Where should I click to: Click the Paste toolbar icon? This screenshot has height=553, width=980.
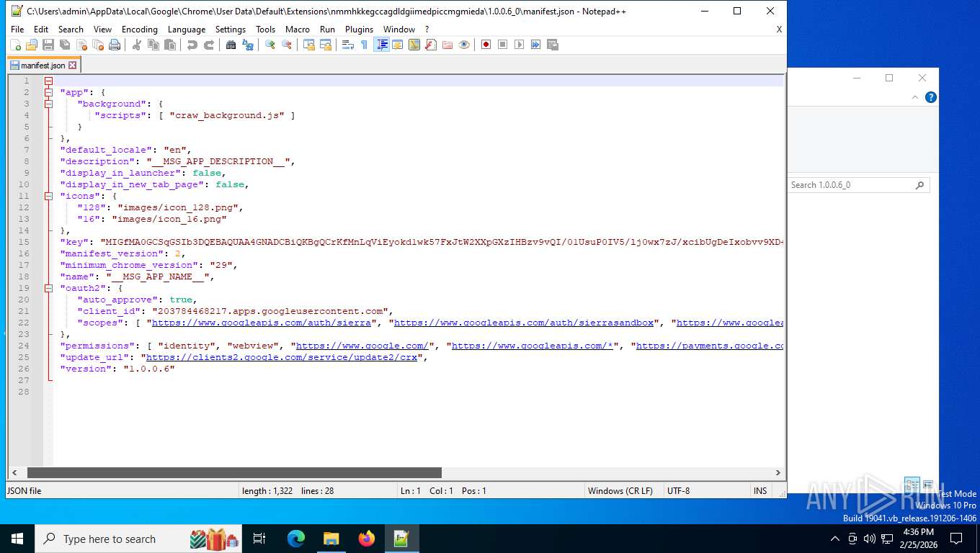tap(170, 45)
